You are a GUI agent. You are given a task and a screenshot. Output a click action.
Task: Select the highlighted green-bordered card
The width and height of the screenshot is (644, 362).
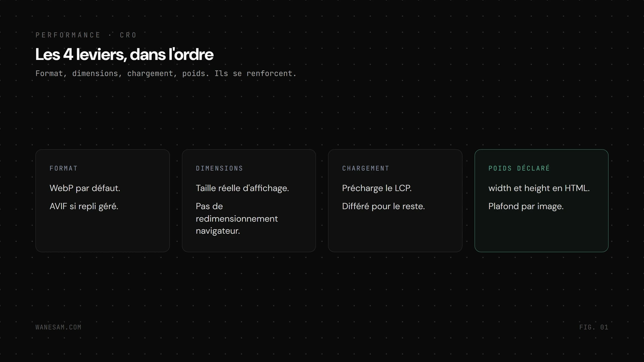pos(541,201)
